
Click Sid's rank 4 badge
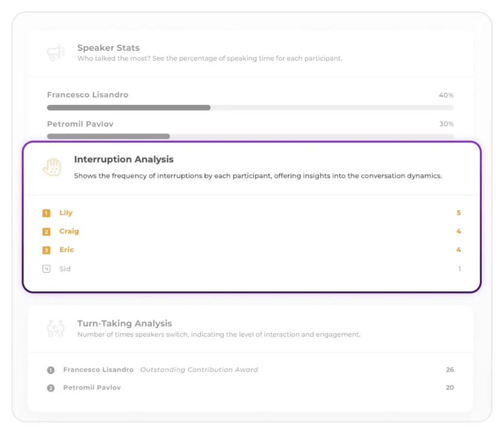point(46,269)
